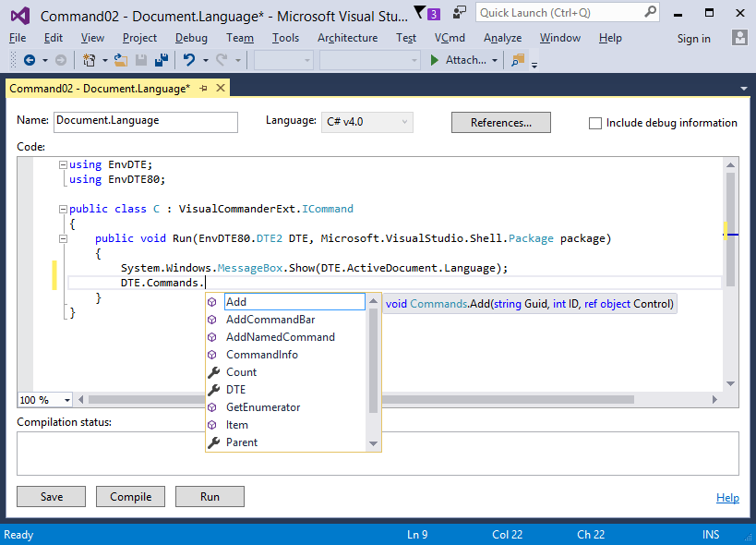This screenshot has width=756, height=545.
Task: Click the feedback icon beside notifications
Action: pos(460,13)
